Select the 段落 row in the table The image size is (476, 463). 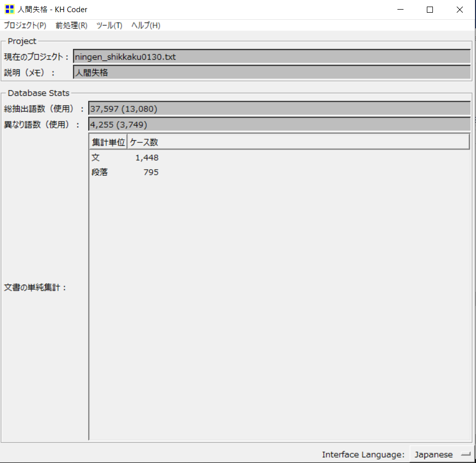coord(99,172)
